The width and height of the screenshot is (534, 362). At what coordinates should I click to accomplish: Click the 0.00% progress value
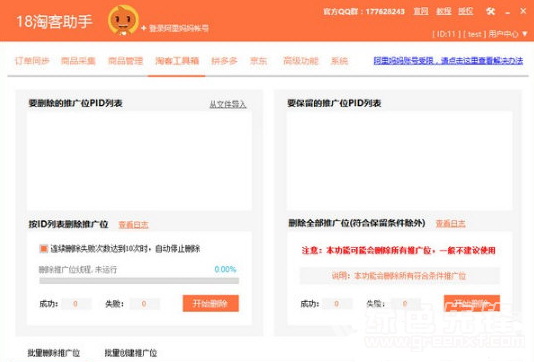click(x=225, y=269)
